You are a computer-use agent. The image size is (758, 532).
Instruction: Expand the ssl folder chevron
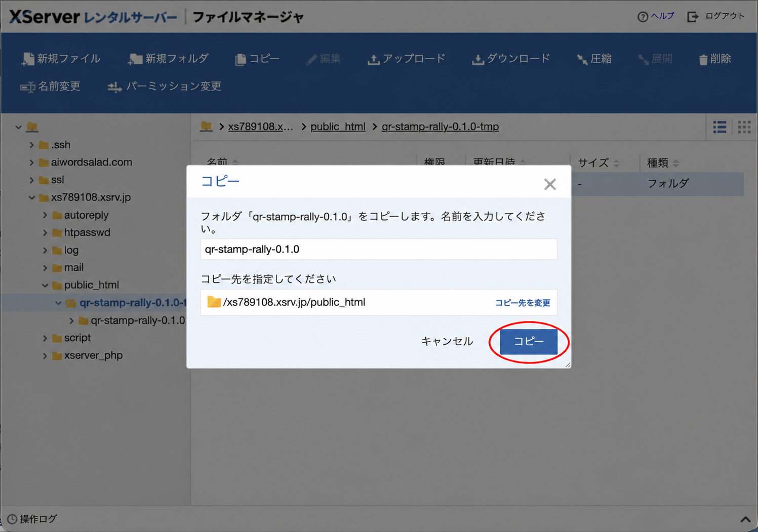click(31, 180)
